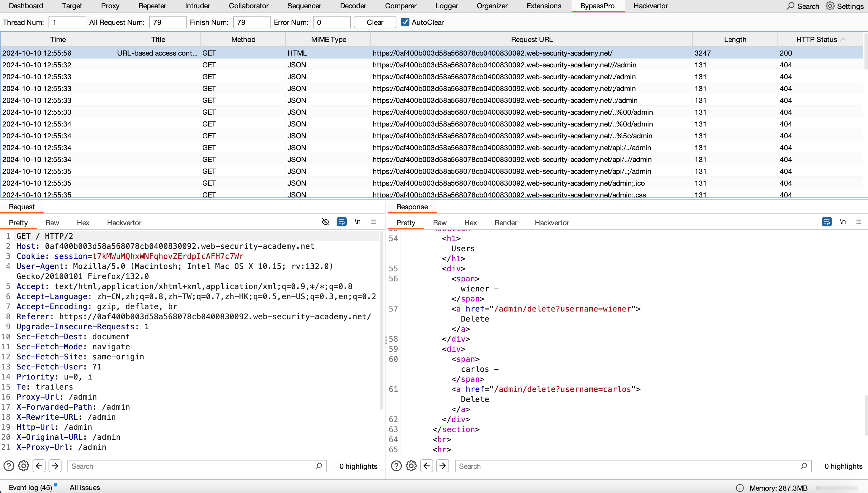Go to next match in Request search
This screenshot has height=493, width=868.
point(55,466)
